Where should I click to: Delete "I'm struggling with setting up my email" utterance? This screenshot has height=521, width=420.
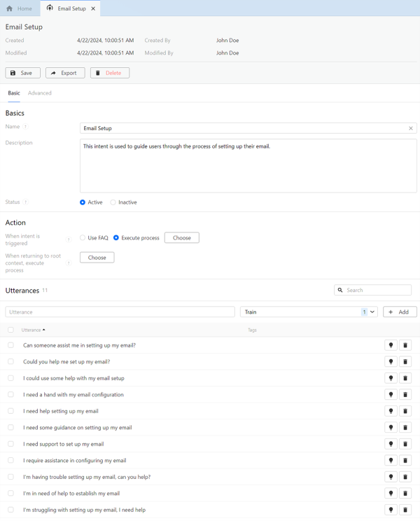point(405,510)
